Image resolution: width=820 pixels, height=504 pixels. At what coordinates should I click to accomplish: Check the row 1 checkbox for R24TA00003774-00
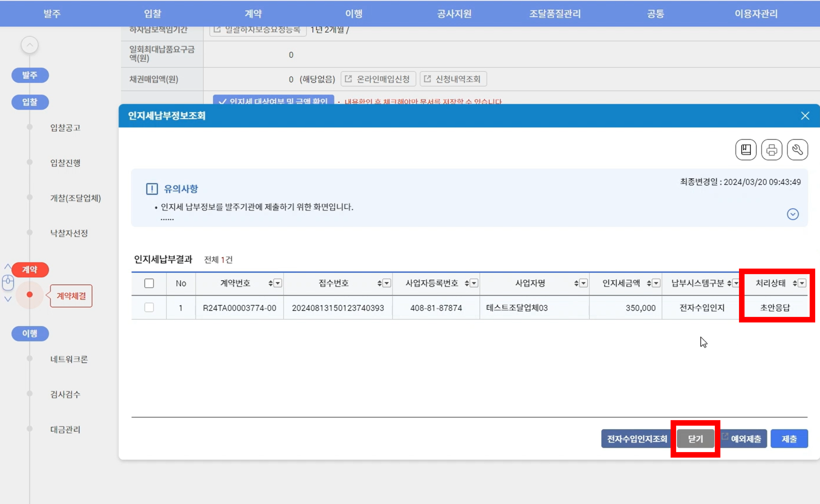(x=149, y=307)
